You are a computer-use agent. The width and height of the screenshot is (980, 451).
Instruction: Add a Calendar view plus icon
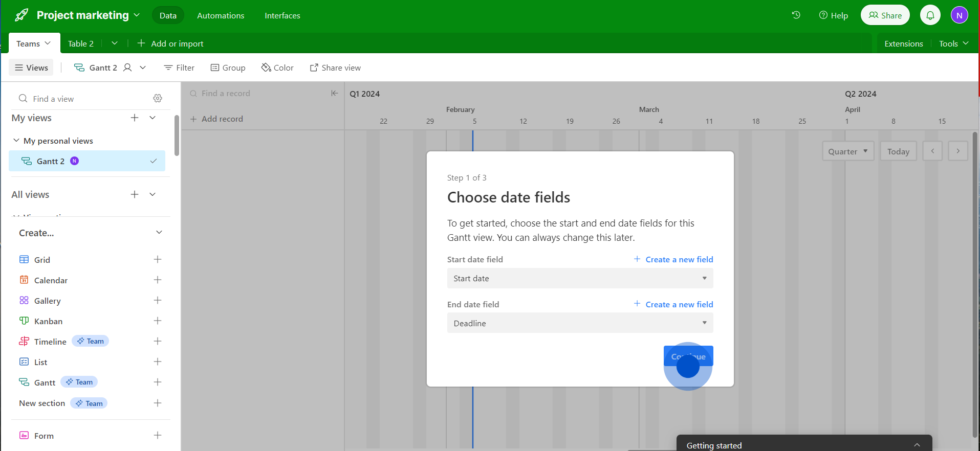coord(158,280)
